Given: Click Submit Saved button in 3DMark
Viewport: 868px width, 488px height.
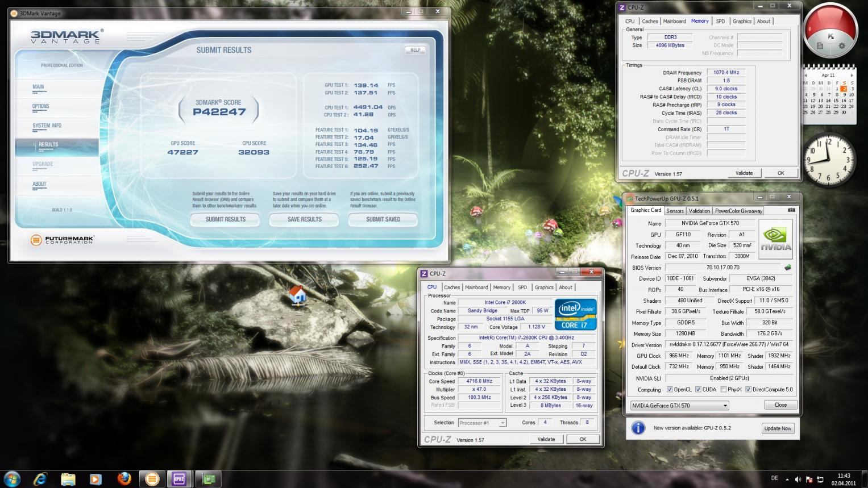Looking at the screenshot, I should (383, 219).
